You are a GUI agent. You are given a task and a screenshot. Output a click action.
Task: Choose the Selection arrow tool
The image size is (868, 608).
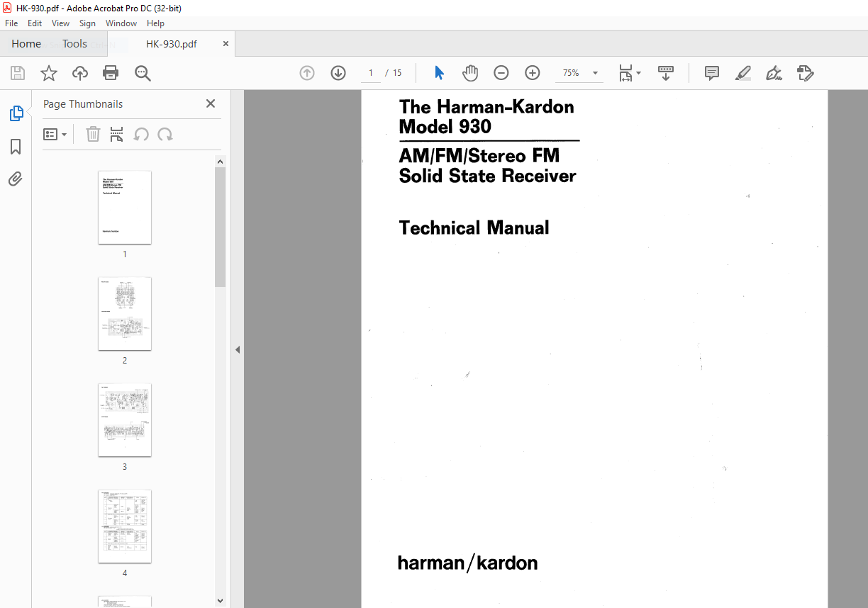tap(439, 73)
